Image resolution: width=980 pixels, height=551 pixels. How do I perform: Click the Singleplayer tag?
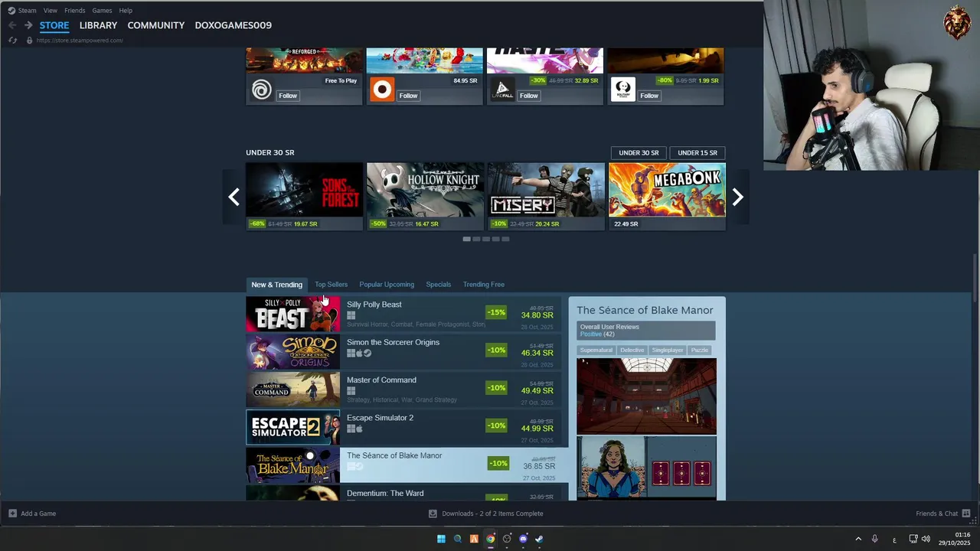(x=668, y=350)
